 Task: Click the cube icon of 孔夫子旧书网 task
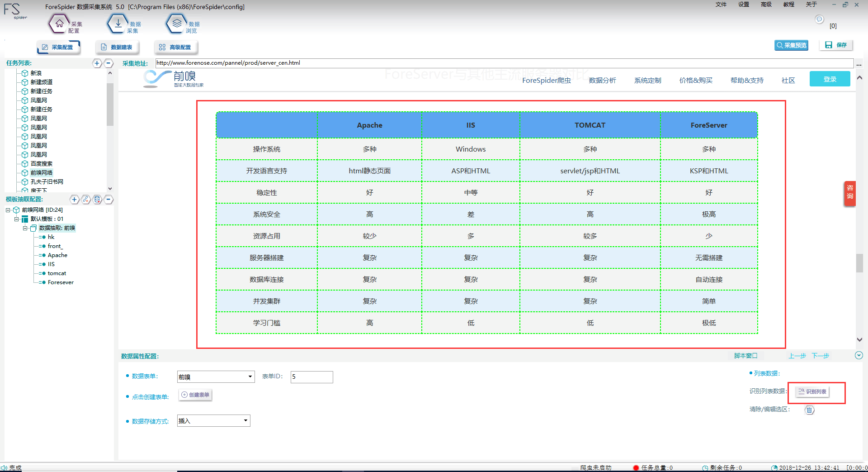pos(25,182)
